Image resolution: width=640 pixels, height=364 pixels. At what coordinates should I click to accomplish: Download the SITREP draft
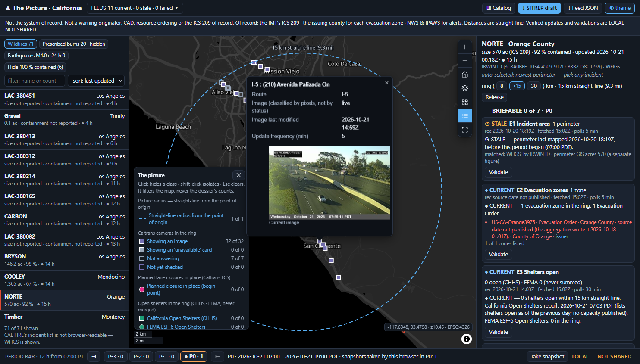point(540,8)
